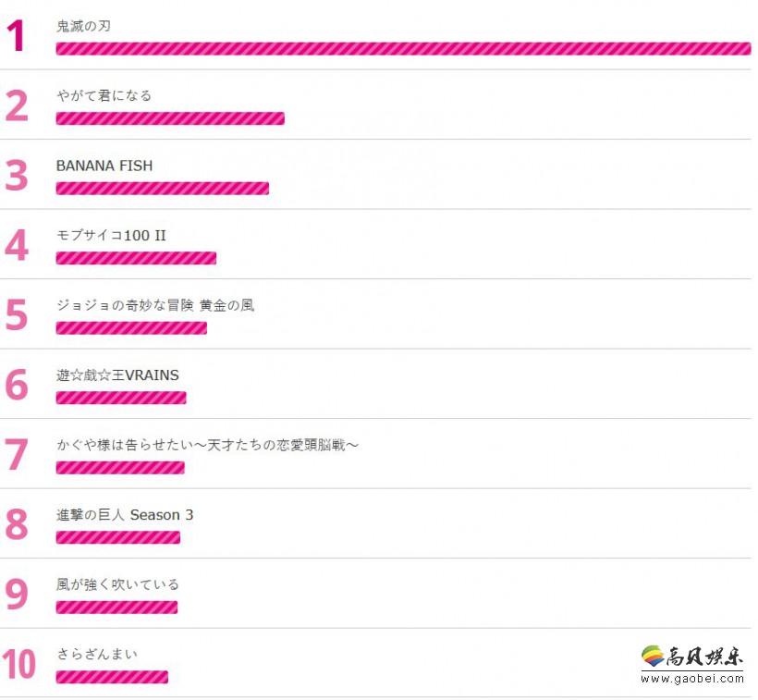Open ジョジョの奇妙な冒険 黄金の風 entry
Screen dimensions: 758x700
[155, 305]
